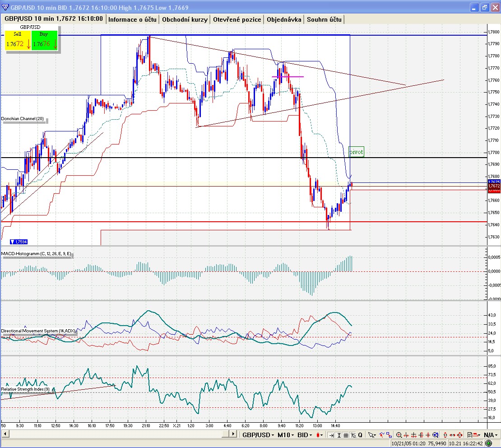The width and height of the screenshot is (501, 448).
Task: Open the M10 timeframe dropdown
Action: pyautogui.click(x=286, y=435)
